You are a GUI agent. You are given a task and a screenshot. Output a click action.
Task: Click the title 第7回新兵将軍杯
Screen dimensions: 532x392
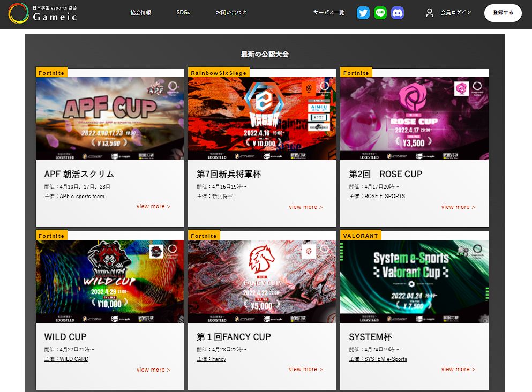pyautogui.click(x=229, y=174)
